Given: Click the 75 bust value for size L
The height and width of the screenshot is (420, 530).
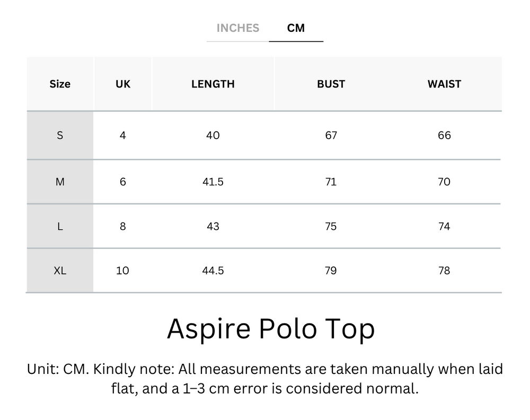Looking at the screenshot, I should pos(331,226).
